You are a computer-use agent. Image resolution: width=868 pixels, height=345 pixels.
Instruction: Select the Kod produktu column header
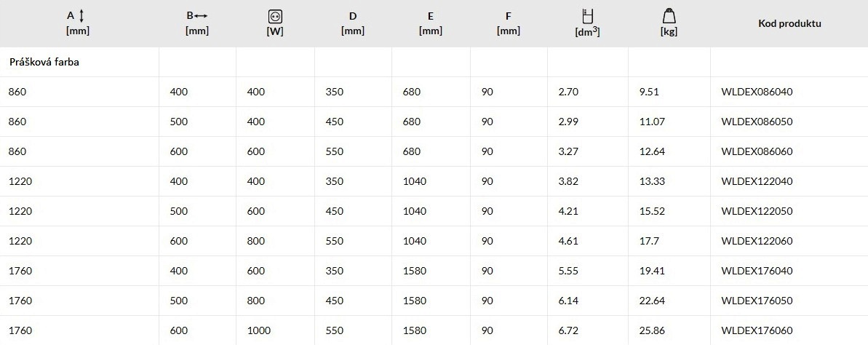pos(789,23)
